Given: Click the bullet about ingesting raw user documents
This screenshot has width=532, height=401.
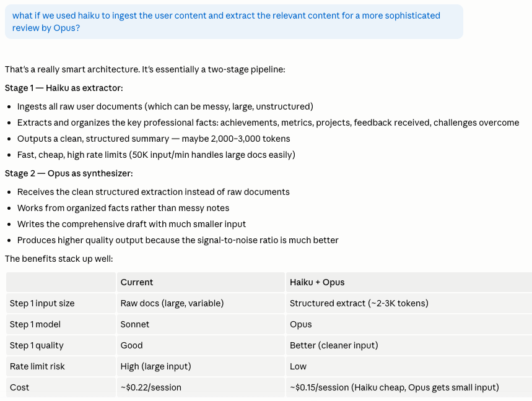Looking at the screenshot, I should tap(165, 107).
